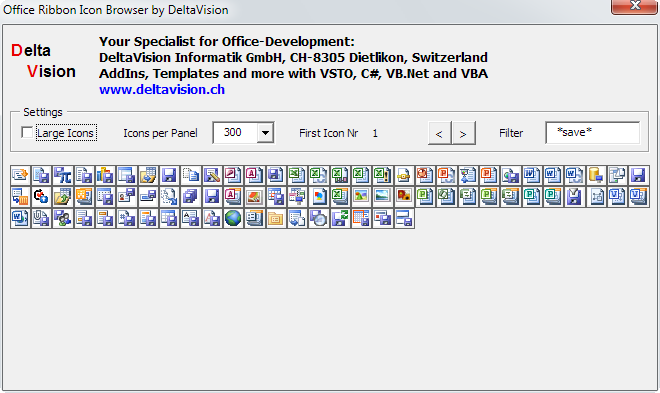
Task: Select the document with yellow belt icon
Action: pyautogui.click(x=404, y=175)
